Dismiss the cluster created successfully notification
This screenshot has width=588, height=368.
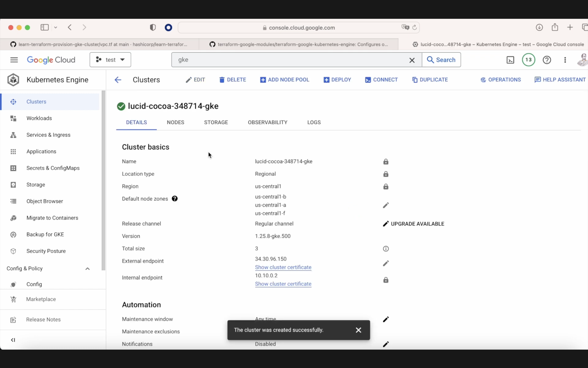358,330
